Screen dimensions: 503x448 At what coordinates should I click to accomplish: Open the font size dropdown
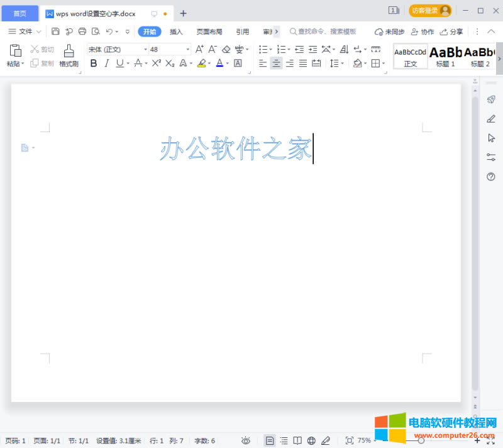coord(187,49)
